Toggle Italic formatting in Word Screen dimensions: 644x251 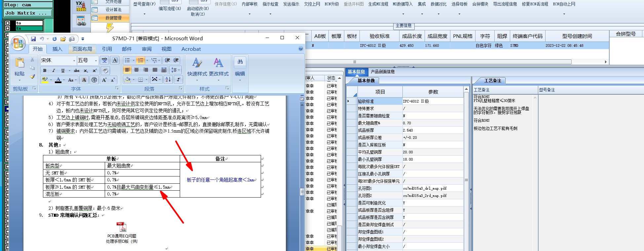coord(54,71)
